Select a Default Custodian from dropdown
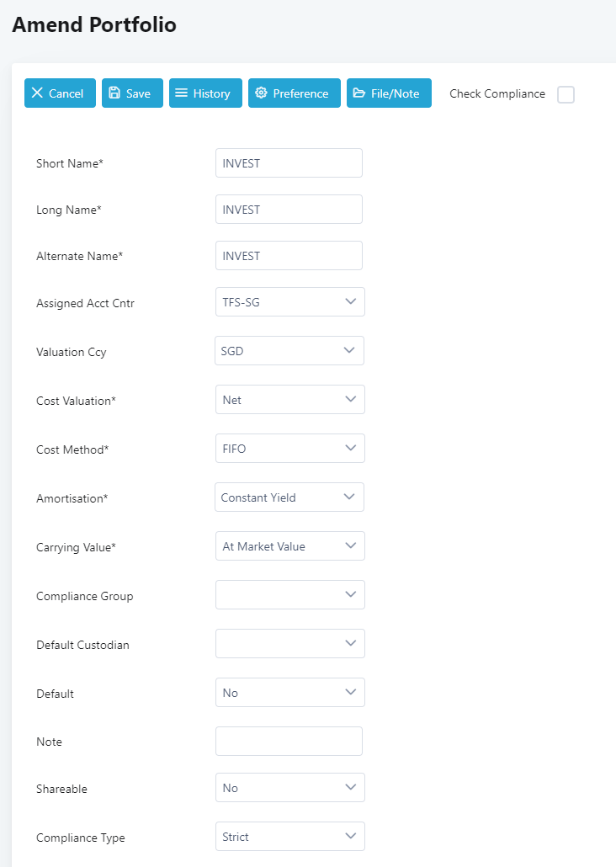The height and width of the screenshot is (867, 616). (x=289, y=644)
